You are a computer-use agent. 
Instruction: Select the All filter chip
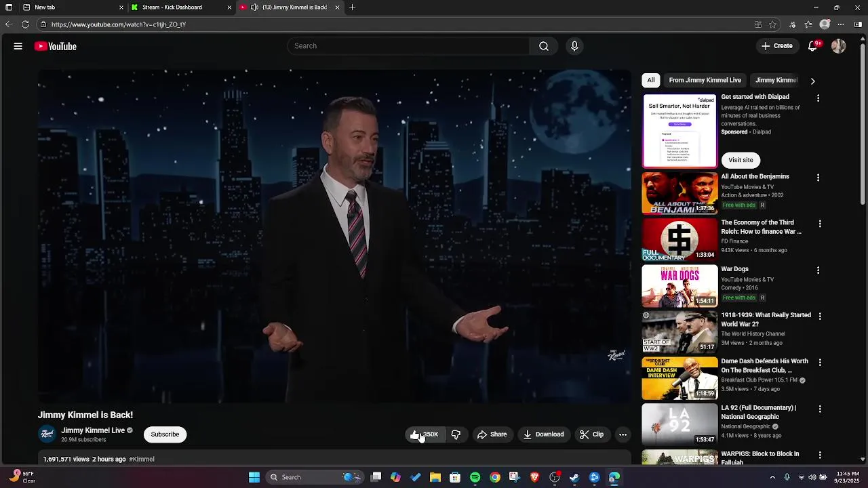[x=651, y=80]
